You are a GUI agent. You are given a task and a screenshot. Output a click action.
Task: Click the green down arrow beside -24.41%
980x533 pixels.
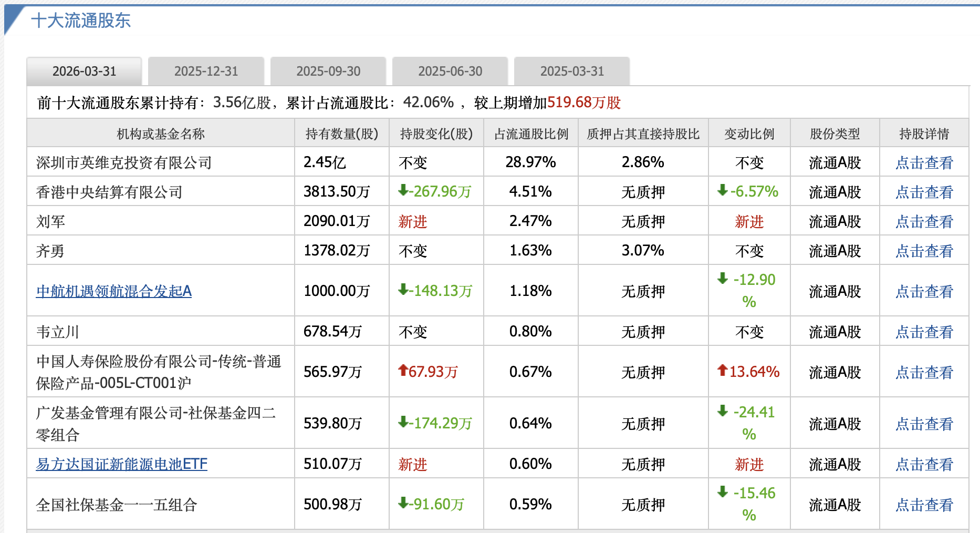[723, 411]
